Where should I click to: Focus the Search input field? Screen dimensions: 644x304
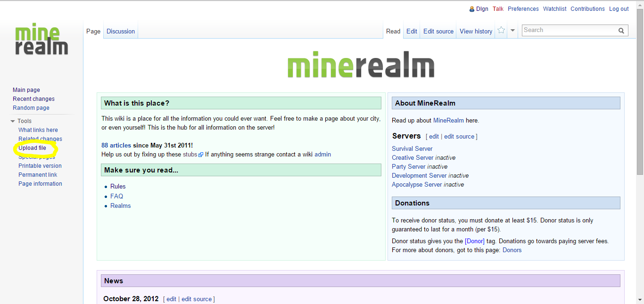coord(569,30)
